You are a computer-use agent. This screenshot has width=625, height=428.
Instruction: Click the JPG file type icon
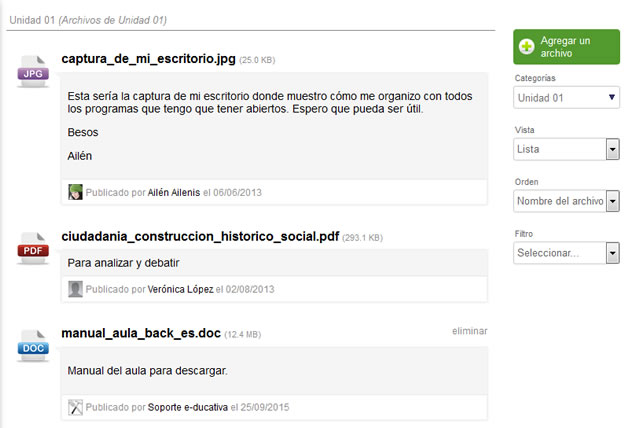point(33,71)
